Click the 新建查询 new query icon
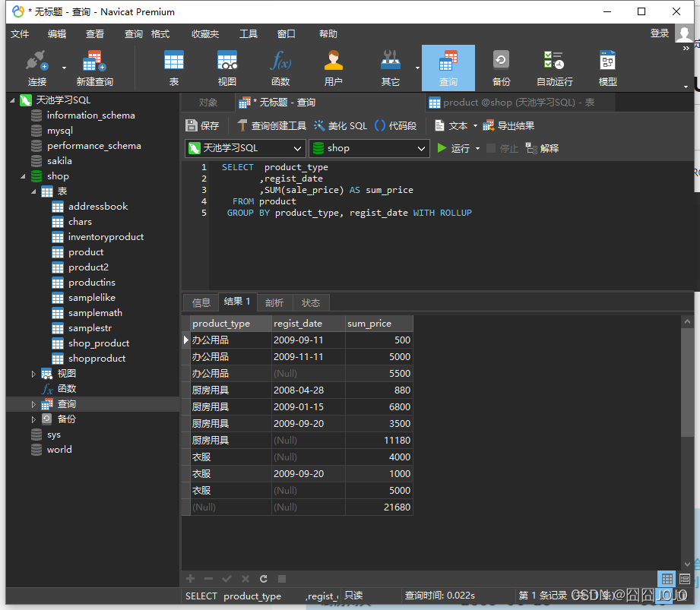Image resolution: width=700 pixels, height=610 pixels. pos(95,68)
